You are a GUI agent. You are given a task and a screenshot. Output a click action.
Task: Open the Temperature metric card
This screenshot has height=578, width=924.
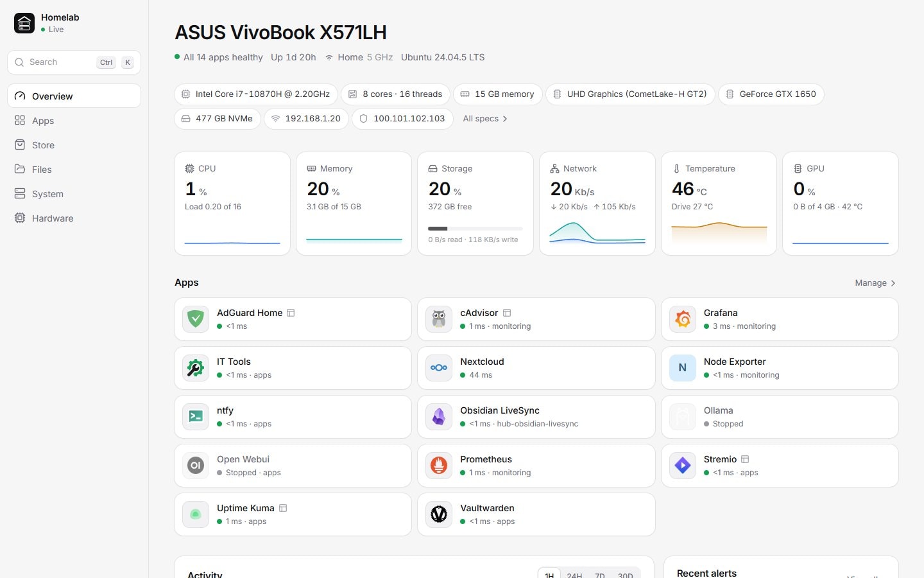point(719,204)
